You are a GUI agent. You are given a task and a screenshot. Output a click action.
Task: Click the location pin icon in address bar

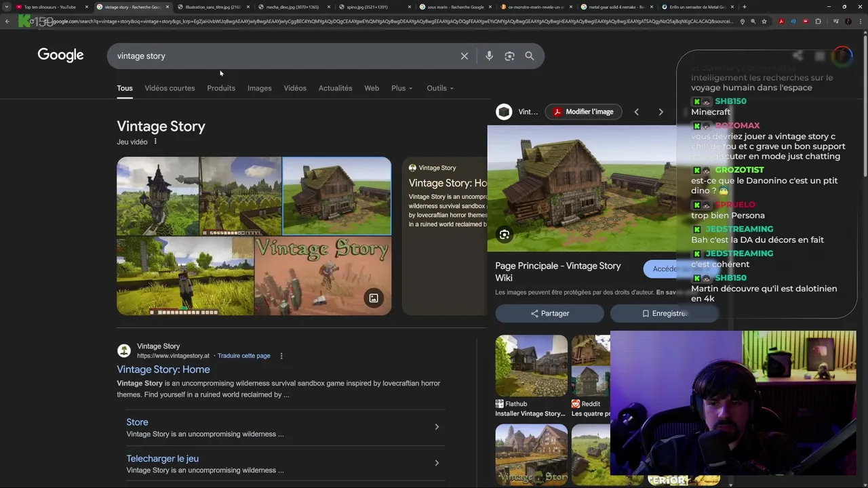click(742, 22)
